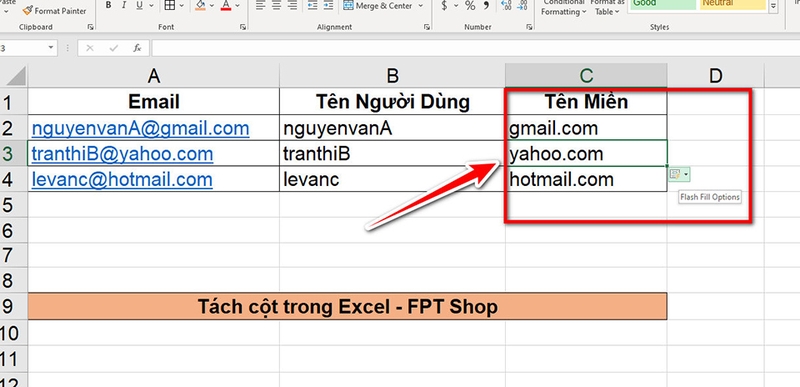Screen dimensions: 800x387
Task: Open Conditional Formatting menu
Action: (563, 8)
